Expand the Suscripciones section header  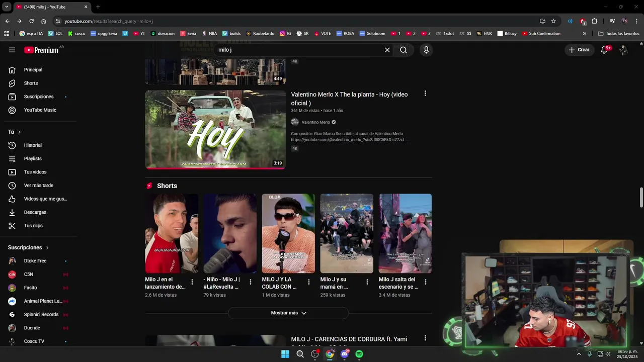coord(29,247)
